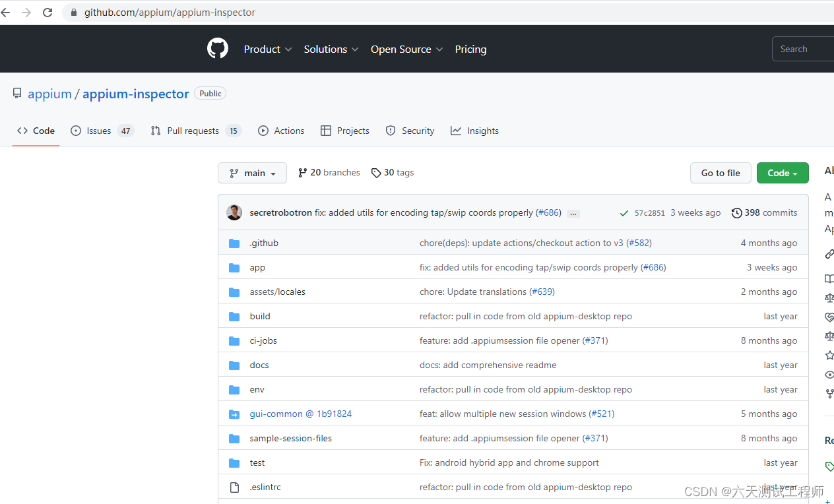
Task: Open the gui-common @ 1b91824 submodule
Action: [x=301, y=414]
